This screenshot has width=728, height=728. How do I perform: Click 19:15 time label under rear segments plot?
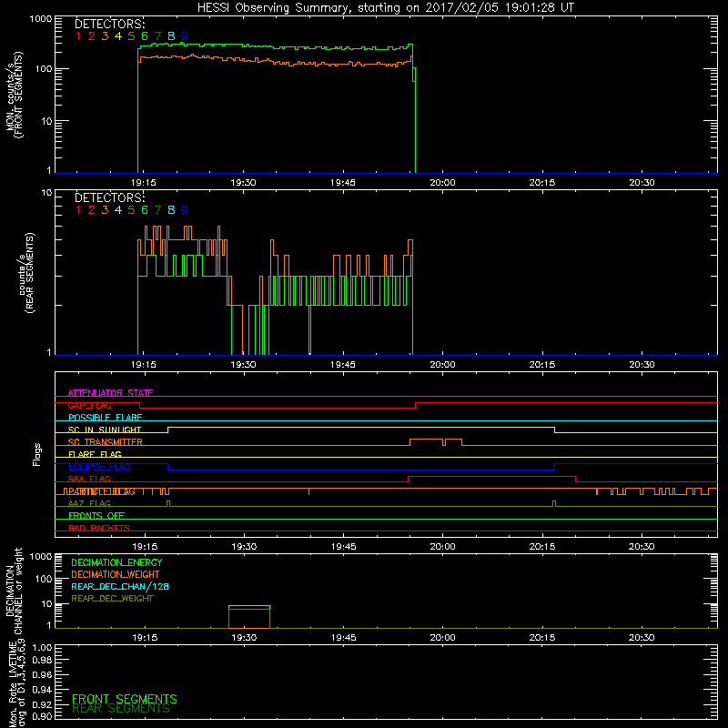144,365
